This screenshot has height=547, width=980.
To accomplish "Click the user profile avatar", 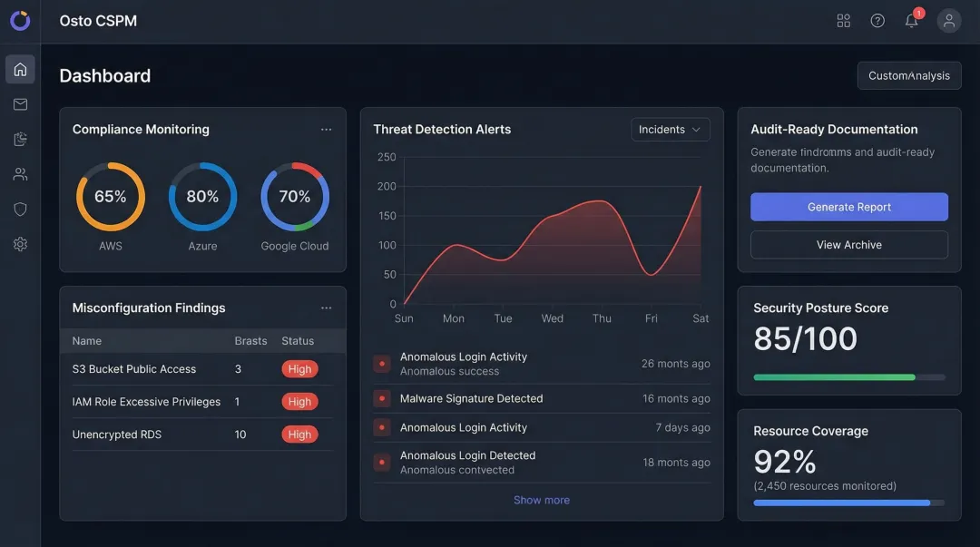I will (948, 20).
